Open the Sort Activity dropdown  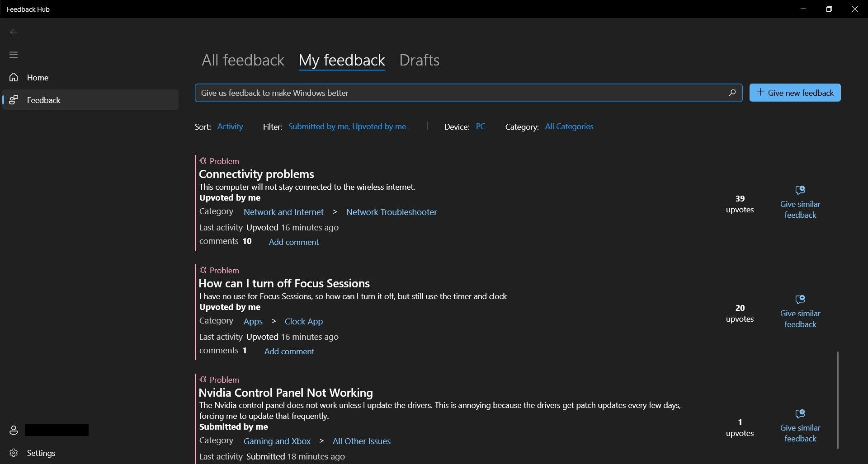tap(230, 127)
